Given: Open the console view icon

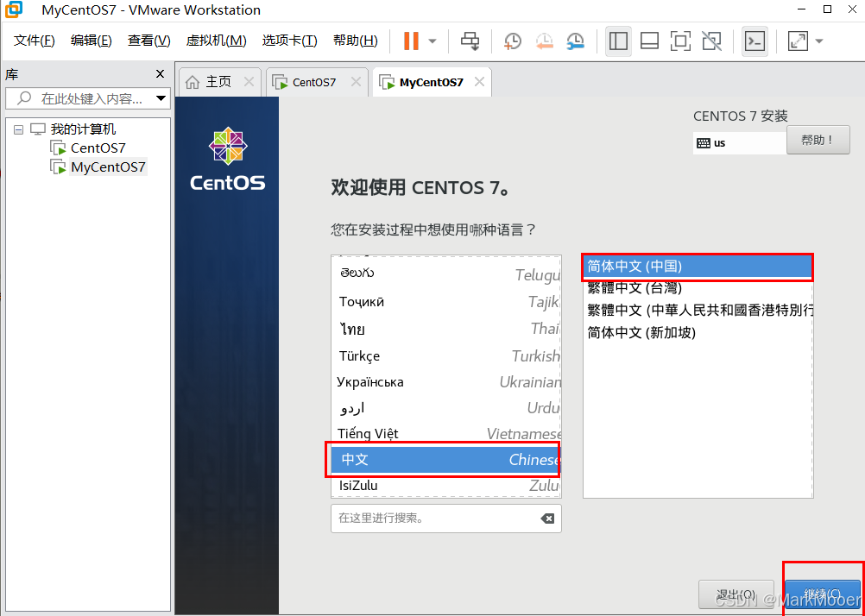Looking at the screenshot, I should click(x=755, y=41).
